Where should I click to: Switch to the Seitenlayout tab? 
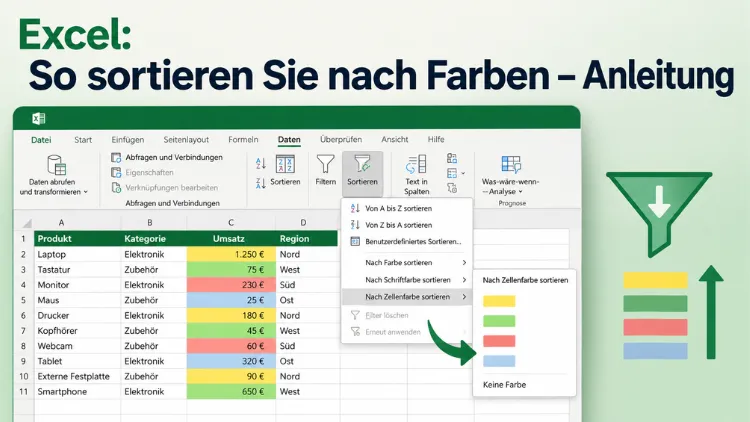click(186, 140)
